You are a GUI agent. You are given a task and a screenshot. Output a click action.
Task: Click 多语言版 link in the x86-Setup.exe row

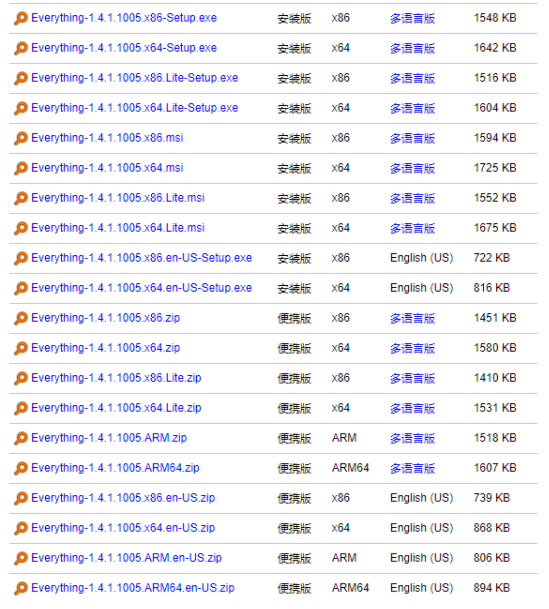coord(412,18)
